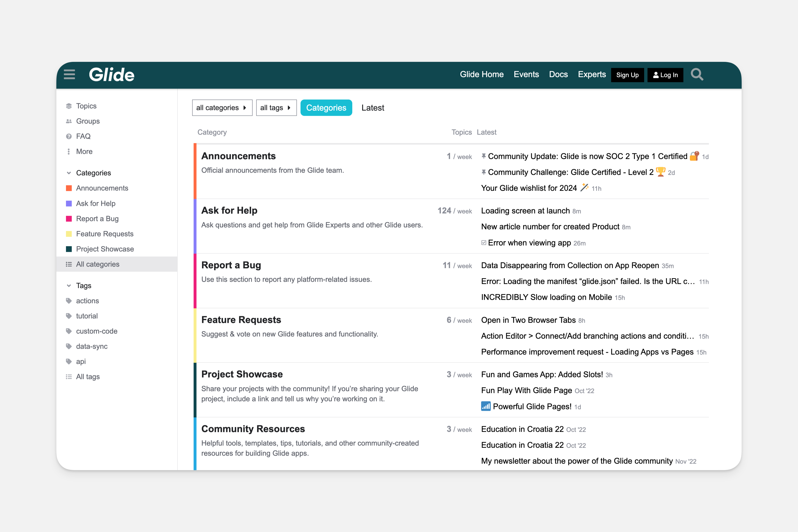Open topic 'My newsletter about the power of the Glide community'
798x532 pixels.
click(577, 461)
